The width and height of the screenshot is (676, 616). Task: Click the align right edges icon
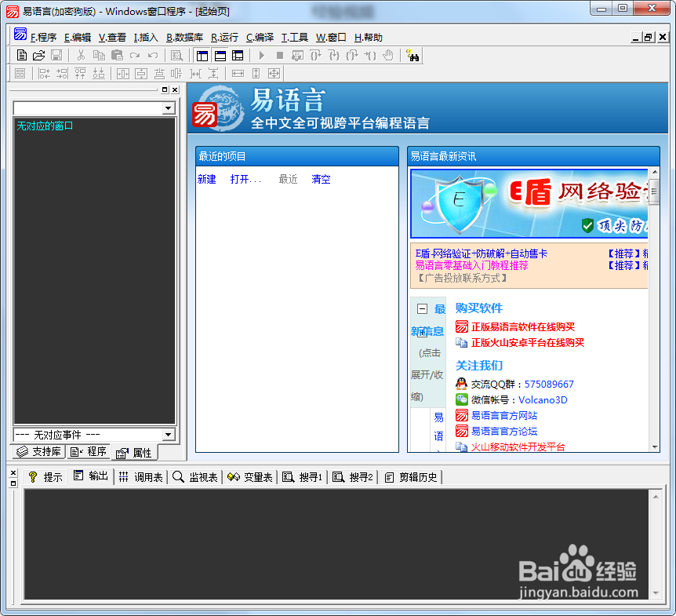(x=62, y=73)
